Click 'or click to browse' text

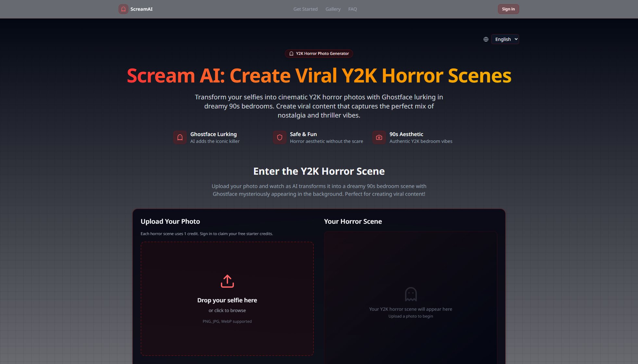pos(227,310)
